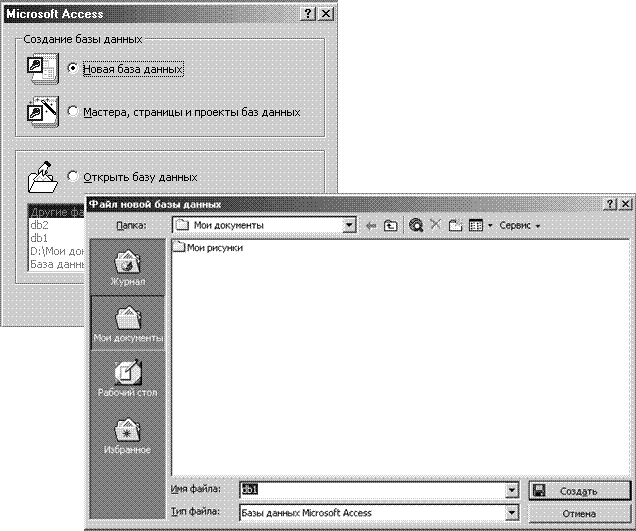Open 'Рабочий стол' in the places bar

click(x=127, y=378)
